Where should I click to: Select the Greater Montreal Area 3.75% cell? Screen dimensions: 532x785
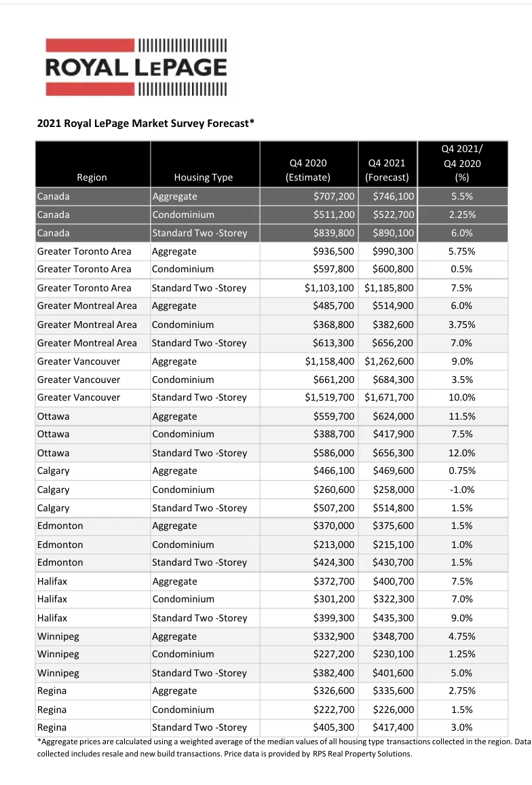[x=462, y=325]
